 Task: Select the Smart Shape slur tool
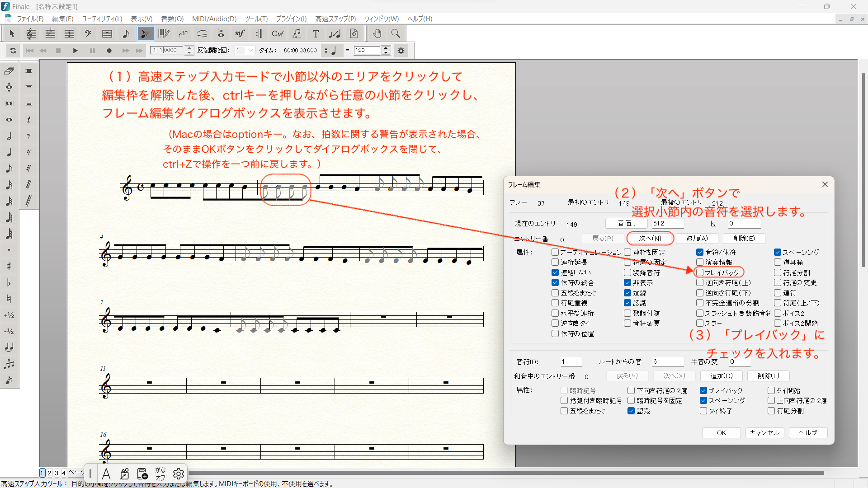click(x=202, y=33)
